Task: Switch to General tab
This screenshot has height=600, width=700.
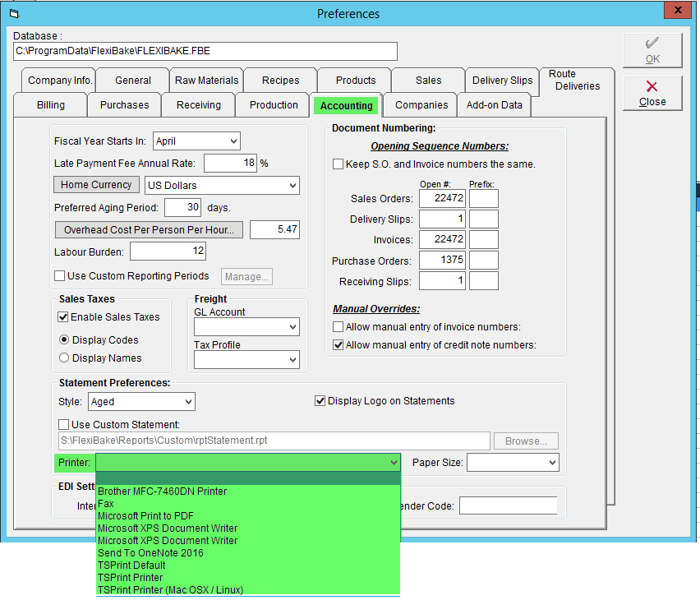Action: point(132,81)
